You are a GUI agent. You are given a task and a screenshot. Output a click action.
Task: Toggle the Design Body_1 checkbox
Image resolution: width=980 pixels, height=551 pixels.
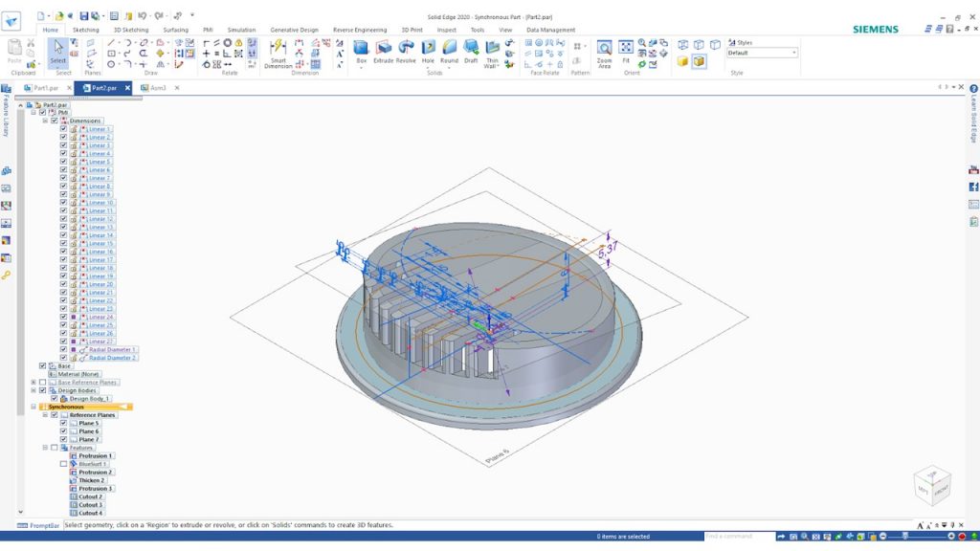(x=54, y=398)
